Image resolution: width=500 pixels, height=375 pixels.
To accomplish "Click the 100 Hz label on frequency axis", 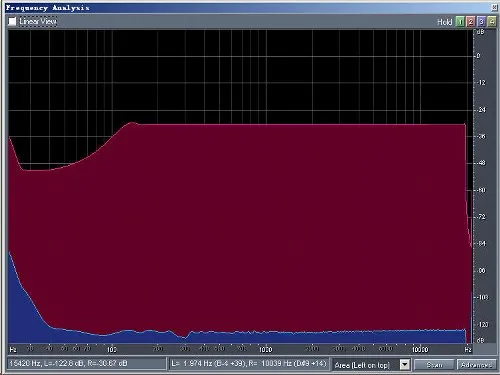I will [x=112, y=349].
